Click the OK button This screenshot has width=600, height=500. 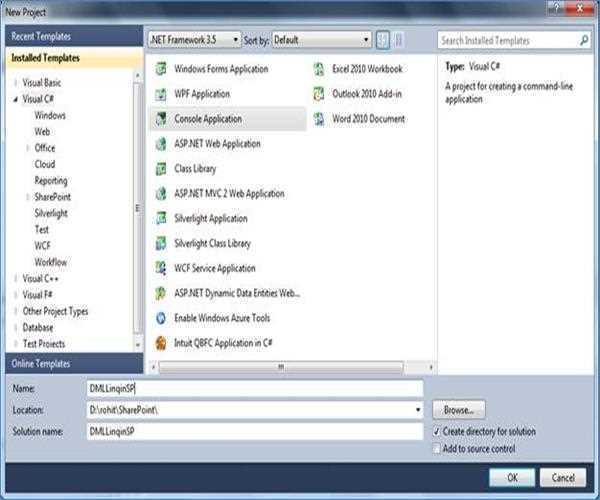point(512,477)
